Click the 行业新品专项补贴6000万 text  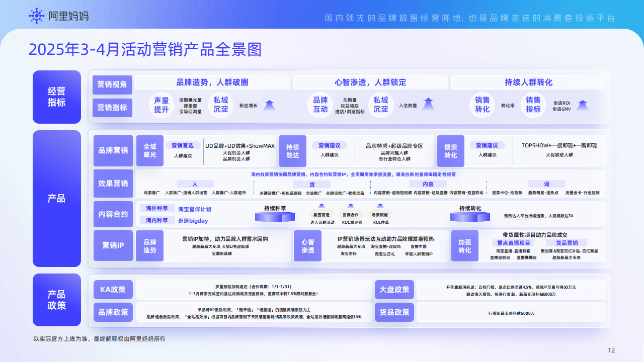511,313
